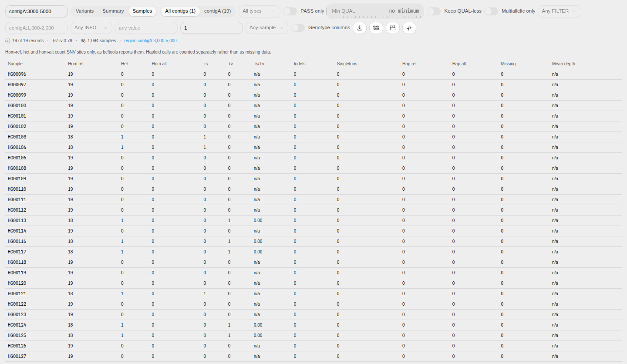Click sample name HG00113
This screenshot has height=364, width=627.
click(x=17, y=221)
